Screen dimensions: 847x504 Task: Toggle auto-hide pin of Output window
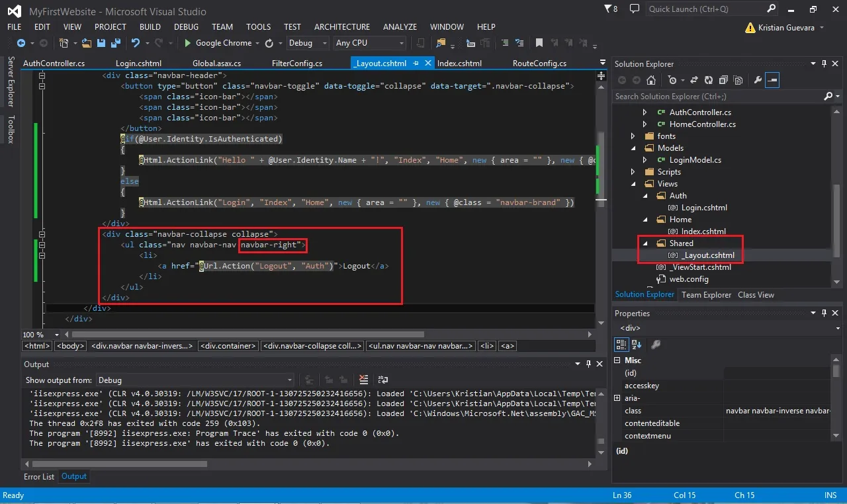coord(588,364)
